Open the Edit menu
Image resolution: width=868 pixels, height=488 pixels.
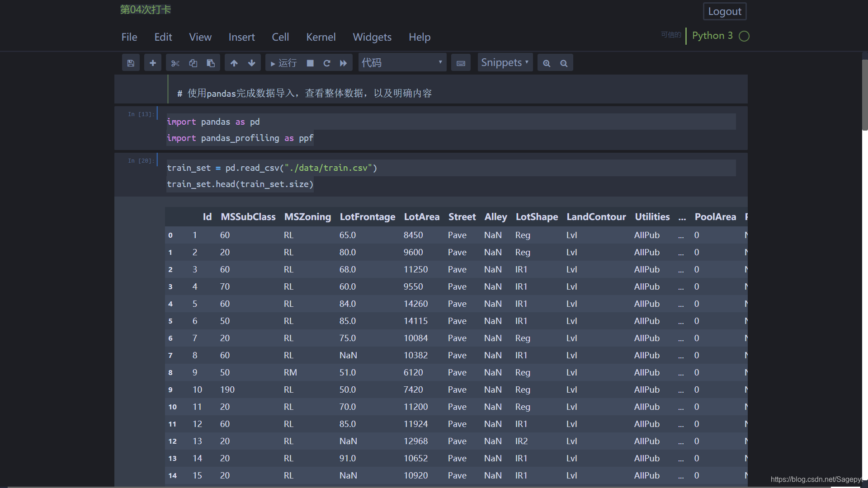tap(163, 37)
